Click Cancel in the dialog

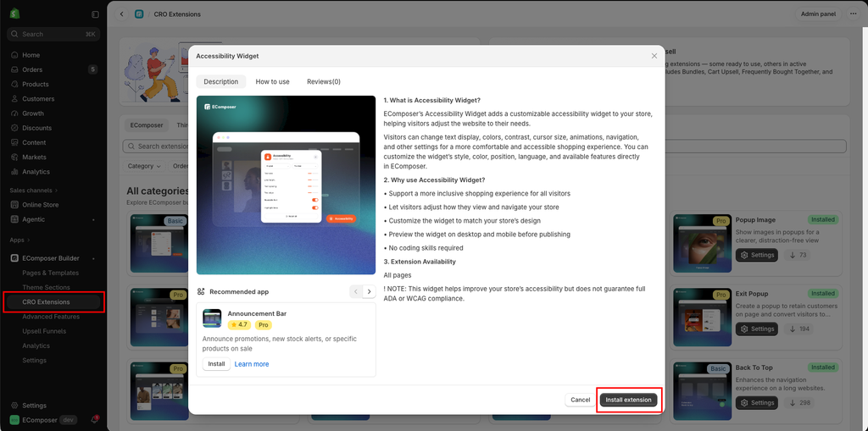click(580, 400)
